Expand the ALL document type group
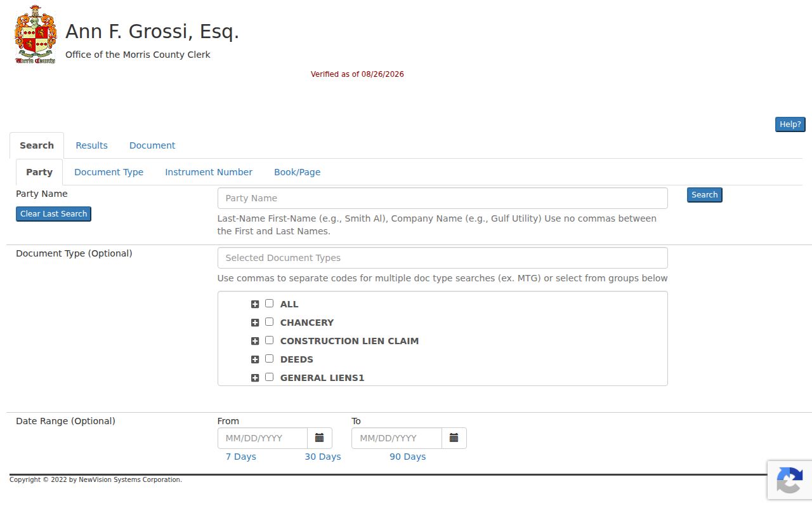The height and width of the screenshot is (508, 812). coord(255,304)
